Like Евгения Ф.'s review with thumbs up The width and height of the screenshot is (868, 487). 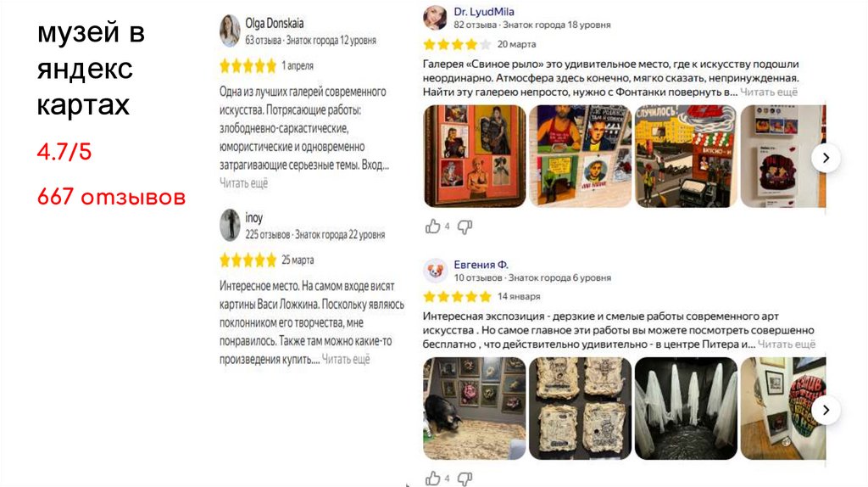tap(432, 479)
